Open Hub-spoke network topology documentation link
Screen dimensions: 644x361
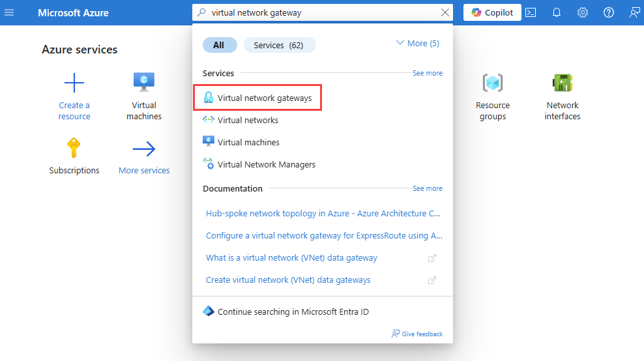pyautogui.click(x=323, y=214)
